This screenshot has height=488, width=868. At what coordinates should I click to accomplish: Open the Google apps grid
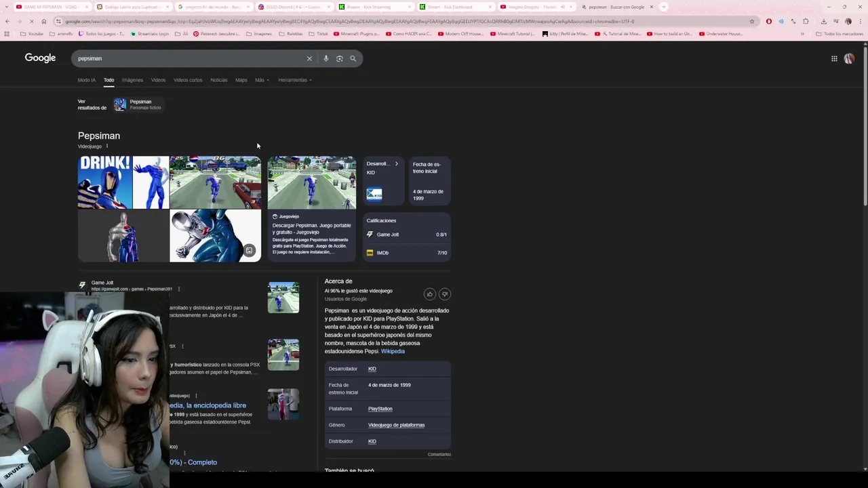[x=834, y=58]
